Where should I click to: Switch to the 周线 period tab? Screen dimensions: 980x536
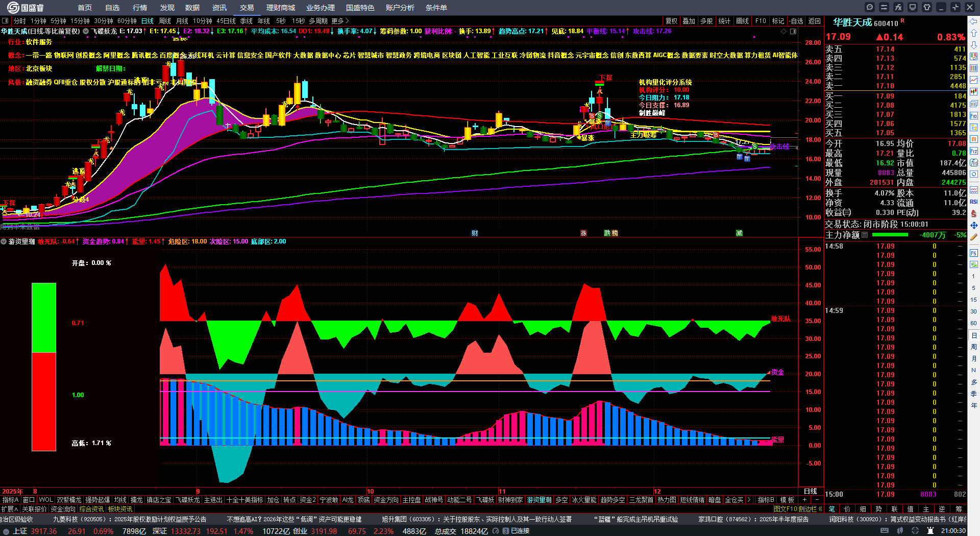pos(165,21)
